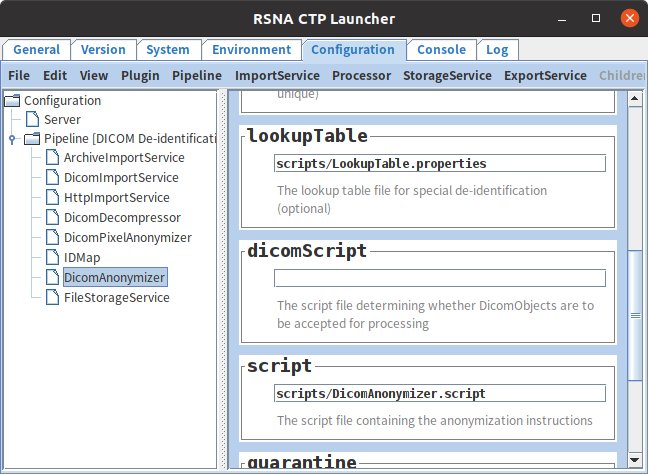Viewport: 648px width, 474px height.
Task: Click the Server document icon
Action: pos(32,119)
